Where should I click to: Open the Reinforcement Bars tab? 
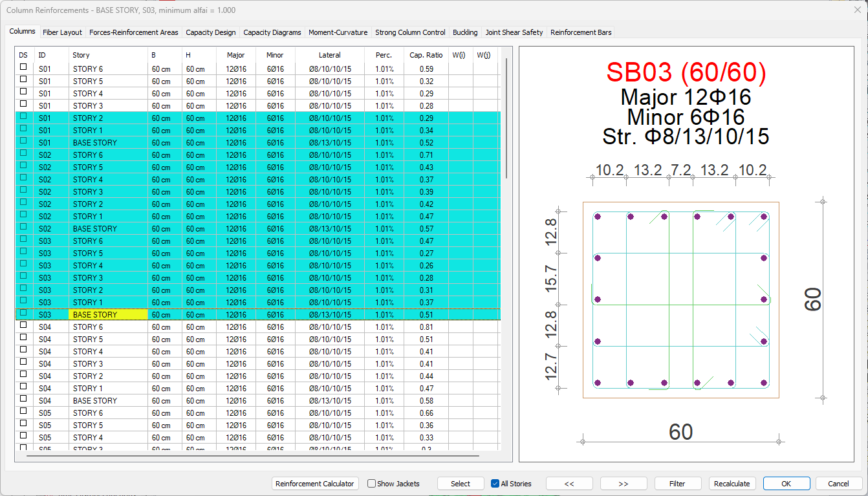(x=580, y=32)
